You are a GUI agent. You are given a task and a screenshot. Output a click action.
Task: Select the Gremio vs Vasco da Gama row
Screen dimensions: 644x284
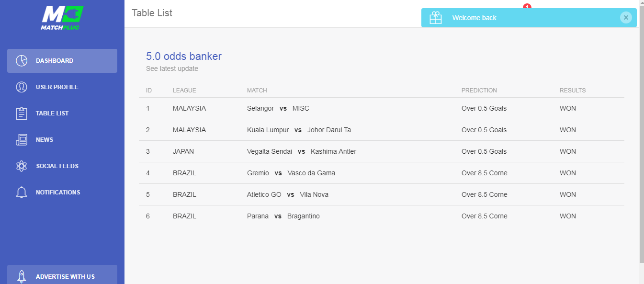(x=382, y=173)
